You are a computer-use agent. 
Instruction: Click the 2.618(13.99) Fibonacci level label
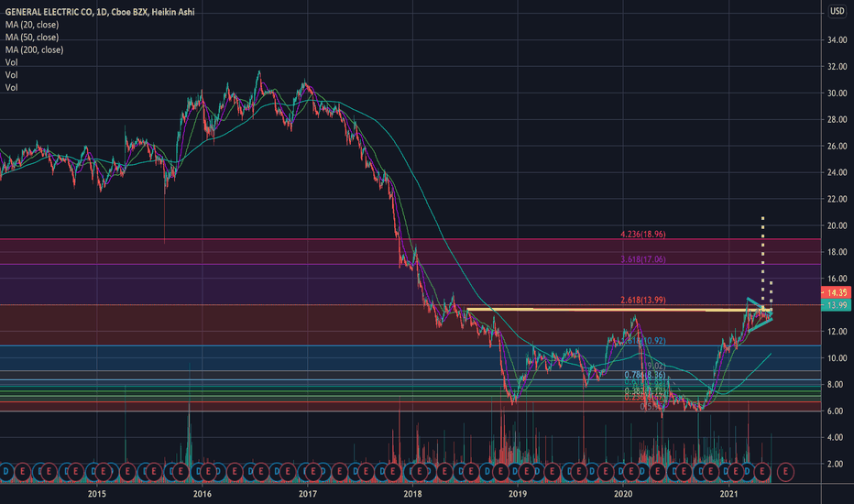pyautogui.click(x=642, y=301)
